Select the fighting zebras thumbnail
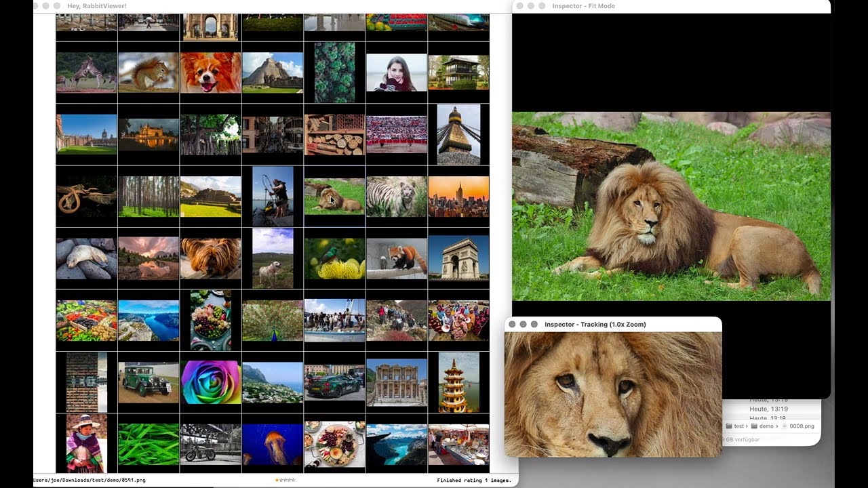Viewport: 868px width, 488px height. pyautogui.click(x=86, y=73)
